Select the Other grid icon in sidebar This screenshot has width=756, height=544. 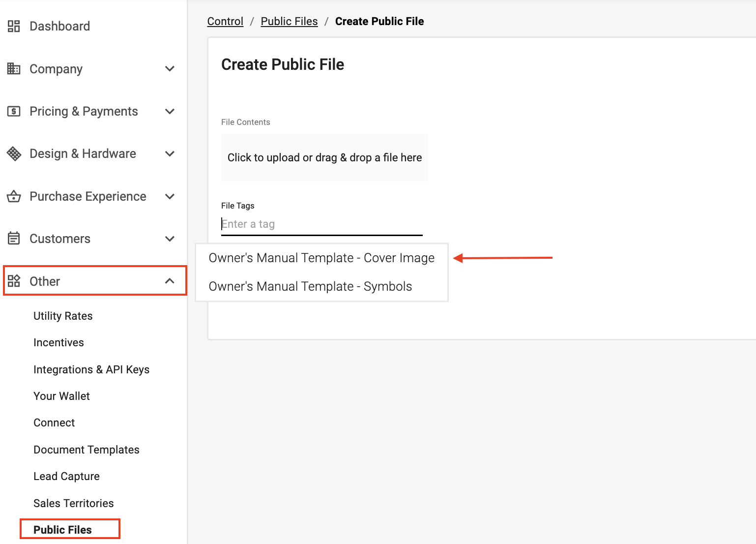(x=14, y=281)
